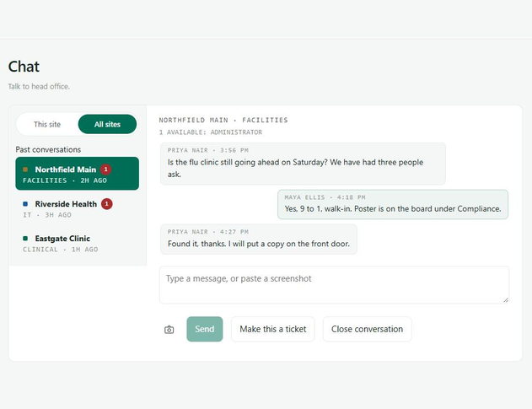Click the orange square beside Northfield Main

click(x=25, y=170)
